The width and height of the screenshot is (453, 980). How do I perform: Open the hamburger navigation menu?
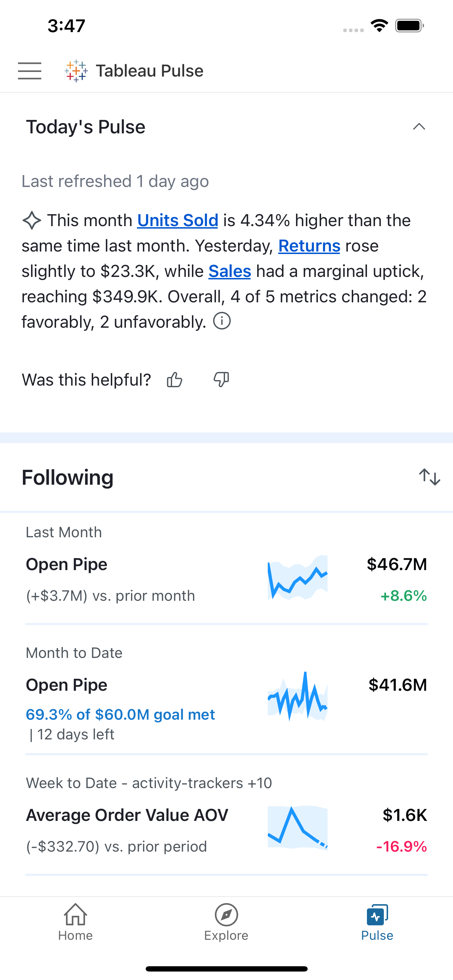(30, 71)
